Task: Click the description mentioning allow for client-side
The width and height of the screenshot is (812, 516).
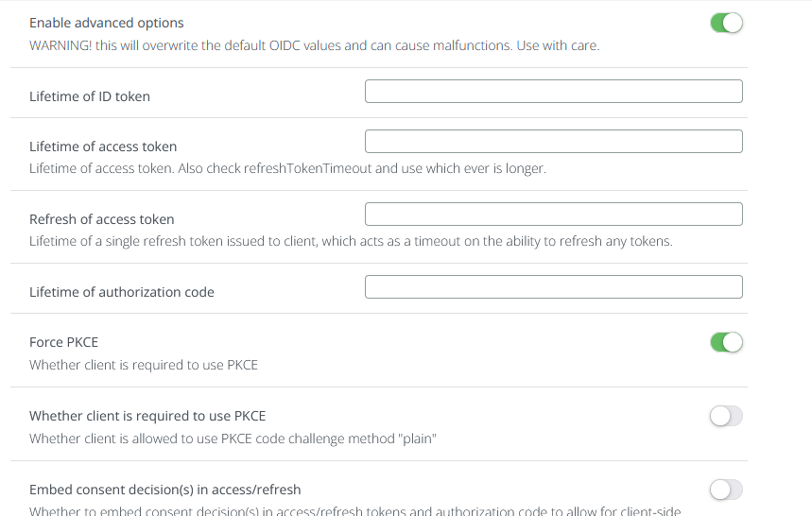Action: 354,511
